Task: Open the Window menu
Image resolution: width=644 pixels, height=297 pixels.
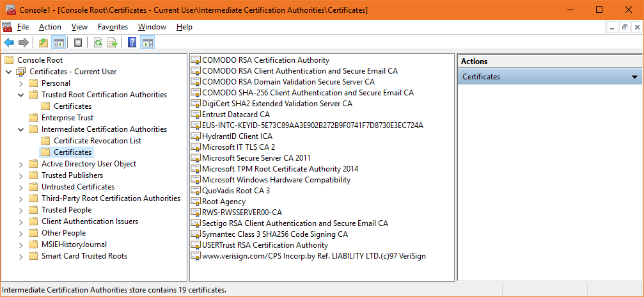Action: coord(152,27)
